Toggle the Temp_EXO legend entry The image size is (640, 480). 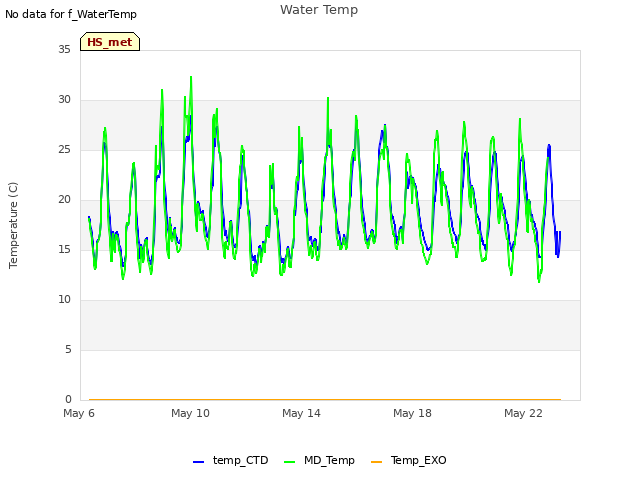pyautogui.click(x=409, y=460)
